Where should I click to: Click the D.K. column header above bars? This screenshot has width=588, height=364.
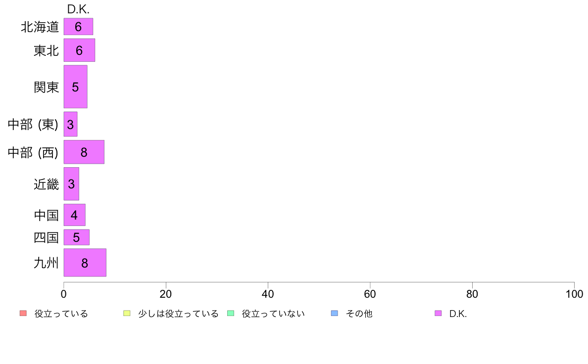[x=78, y=9]
